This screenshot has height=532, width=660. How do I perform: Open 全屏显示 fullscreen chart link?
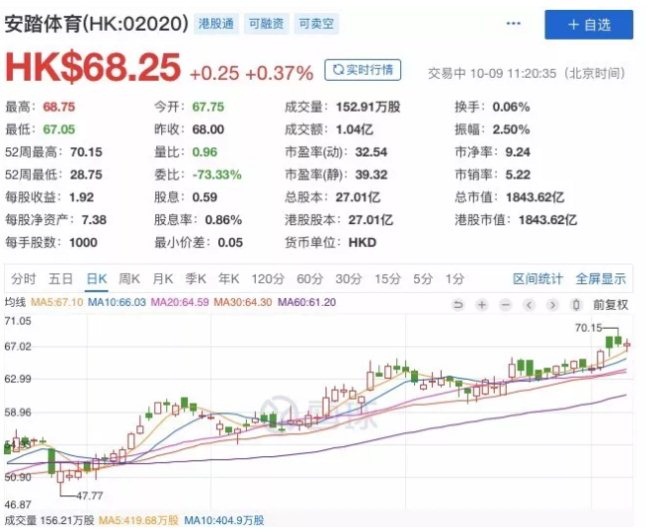point(601,279)
